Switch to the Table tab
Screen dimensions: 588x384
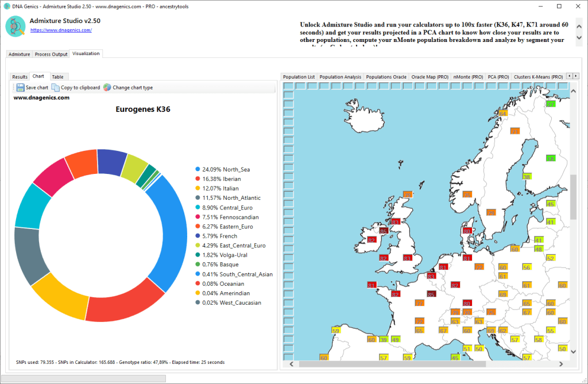(x=57, y=77)
